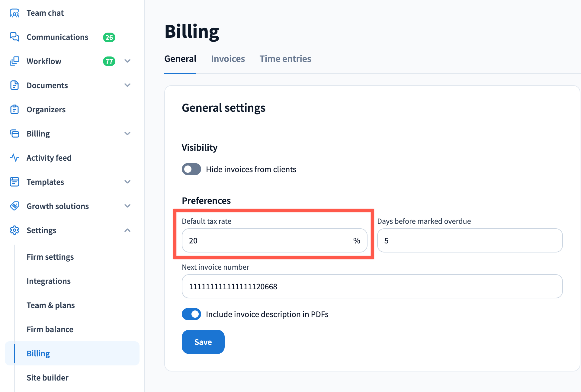This screenshot has height=392, width=581.
Task: Open Communications via its speech-bubble icon
Action: tap(14, 37)
